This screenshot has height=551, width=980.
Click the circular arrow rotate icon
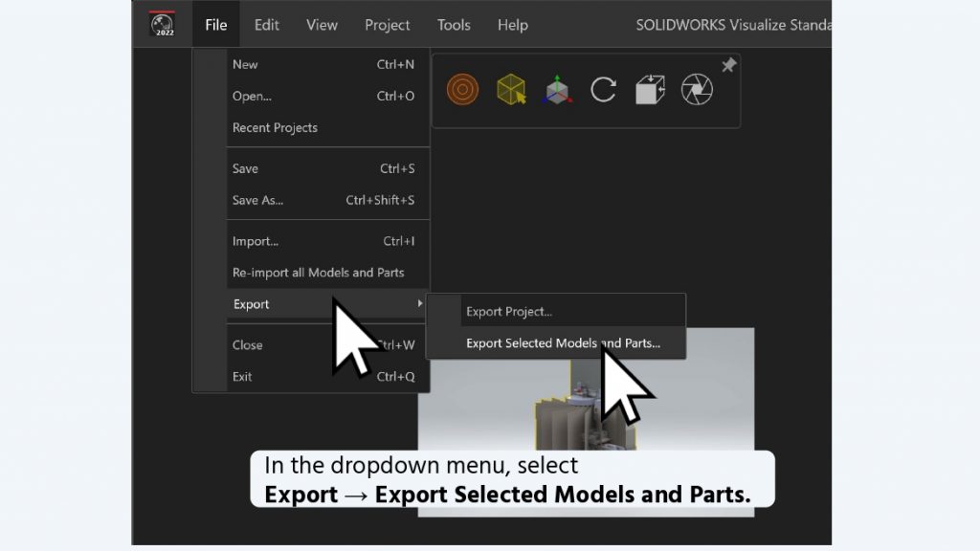pos(603,90)
